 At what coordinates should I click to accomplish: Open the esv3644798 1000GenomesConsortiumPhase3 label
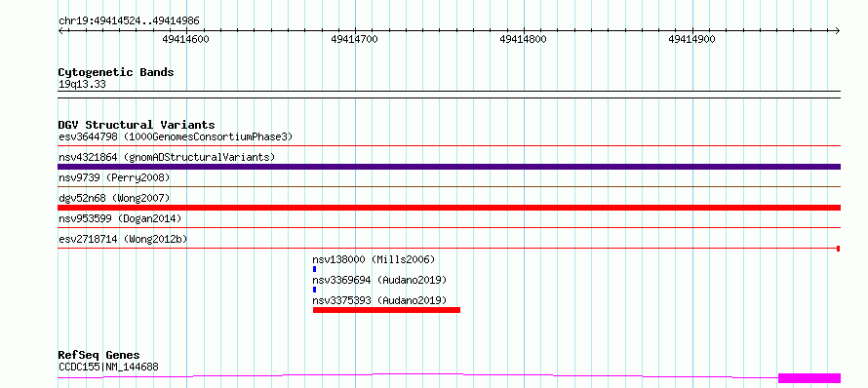(176, 136)
